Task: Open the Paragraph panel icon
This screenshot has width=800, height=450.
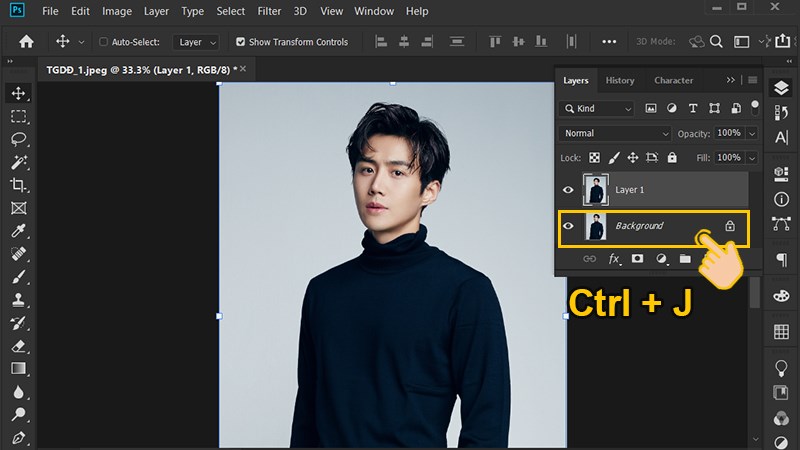Action: point(781,260)
